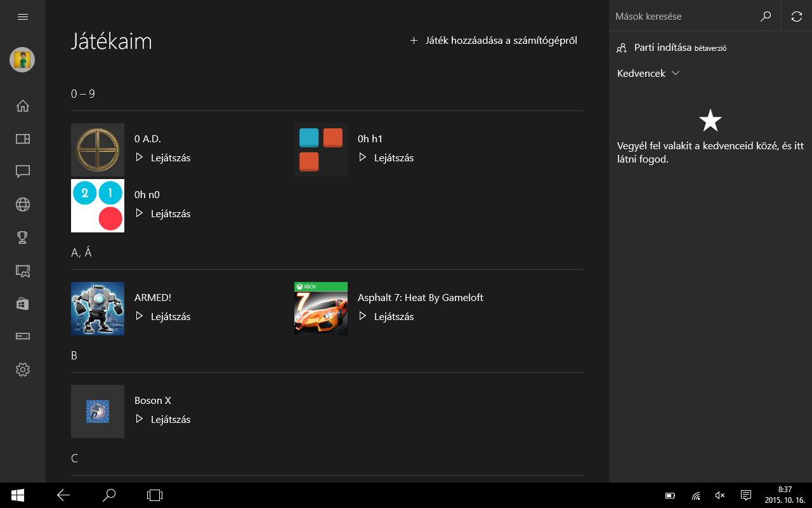
Task: Open the ARMED! game thumbnail
Action: [98, 309]
